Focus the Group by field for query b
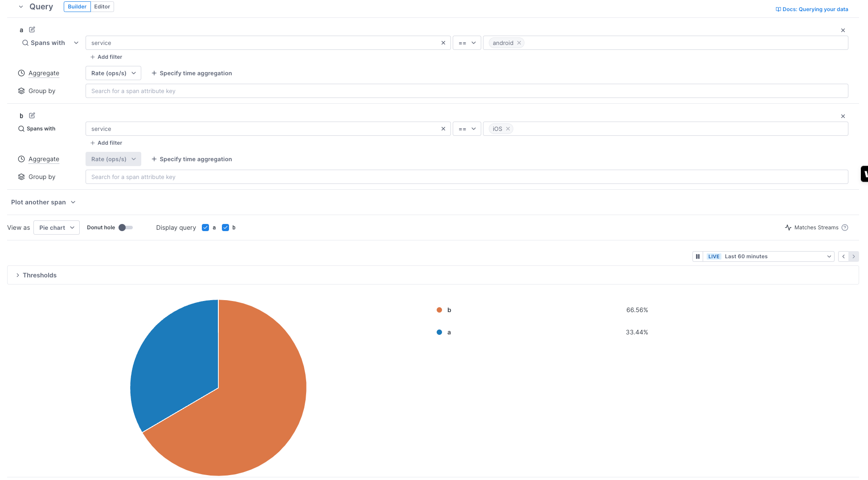 pyautogui.click(x=467, y=177)
